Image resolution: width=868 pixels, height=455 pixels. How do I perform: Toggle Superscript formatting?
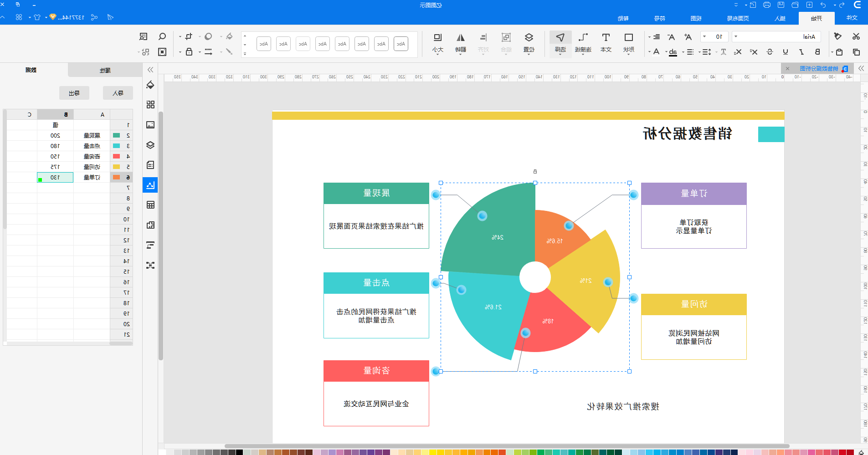tap(754, 52)
